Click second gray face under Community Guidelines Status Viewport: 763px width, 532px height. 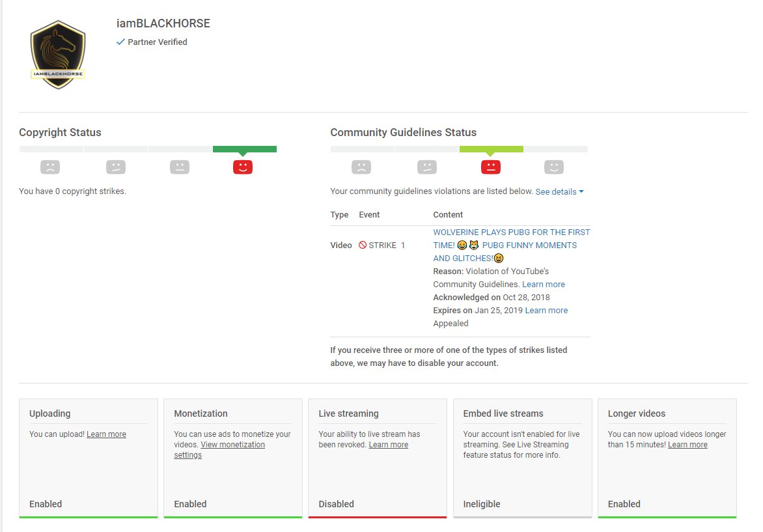pyautogui.click(x=427, y=167)
